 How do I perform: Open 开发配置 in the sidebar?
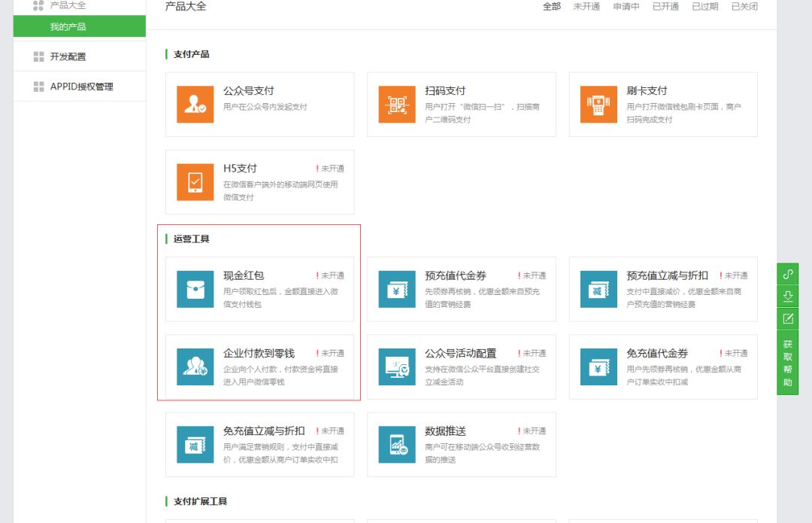pyautogui.click(x=79, y=56)
